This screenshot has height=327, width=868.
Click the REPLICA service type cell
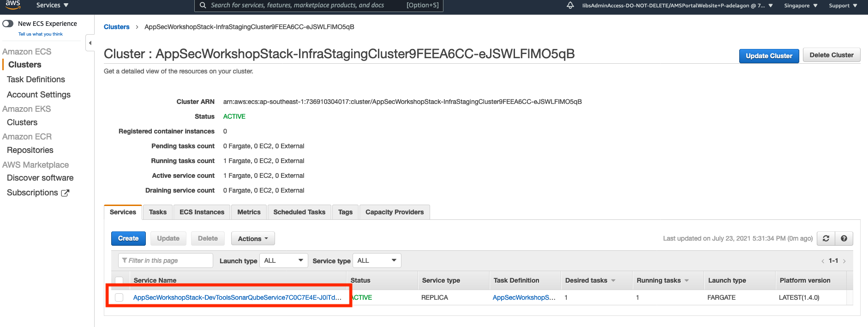435,297
